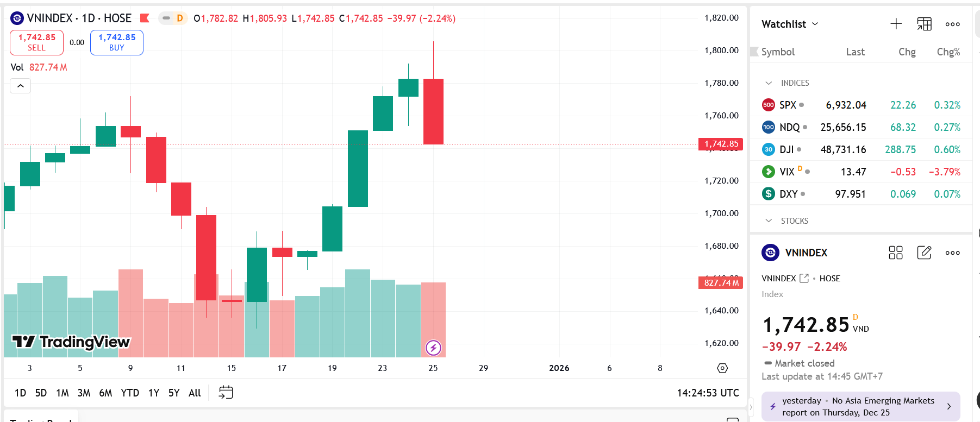Image resolution: width=980 pixels, height=422 pixels.
Task: Collapse the INDICES section
Action: click(x=769, y=83)
